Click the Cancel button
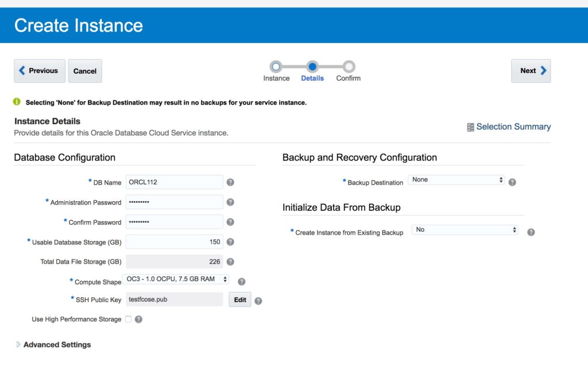Image resolution: width=588 pixels, height=372 pixels. (x=85, y=71)
